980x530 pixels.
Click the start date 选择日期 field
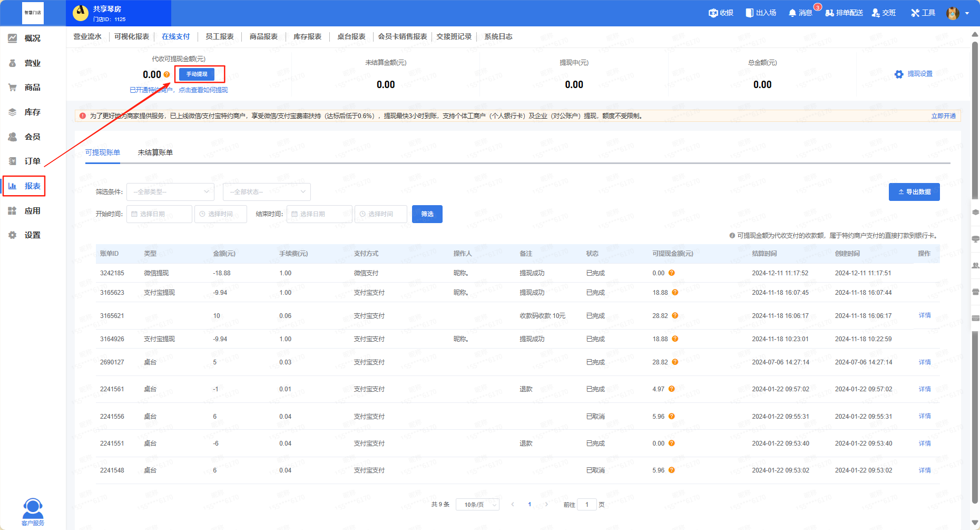[x=159, y=214]
